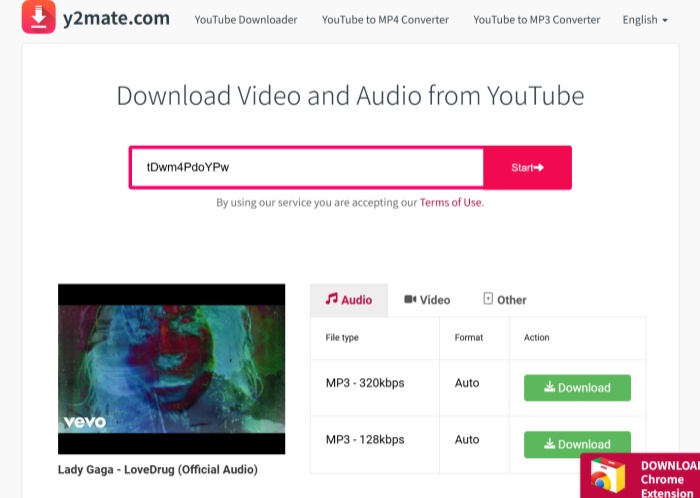Image resolution: width=700 pixels, height=498 pixels.
Task: Click the Lady Gaga - LoveDrug title text
Action: pos(158,469)
